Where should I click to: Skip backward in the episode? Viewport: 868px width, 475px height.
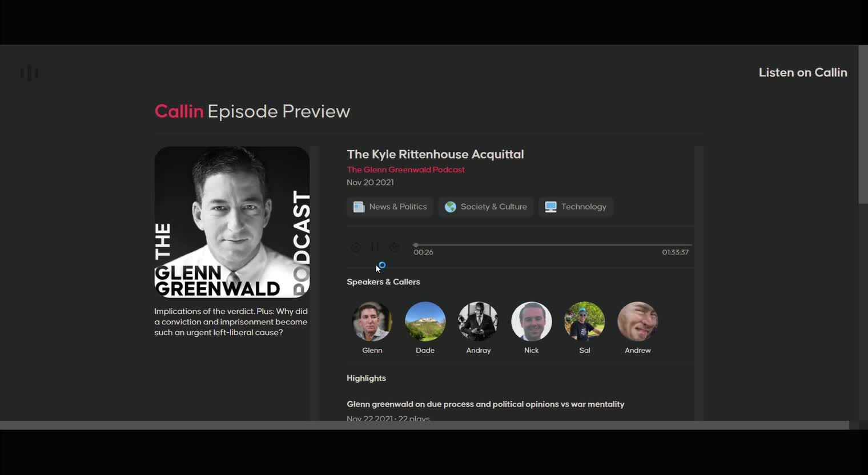coord(355,247)
